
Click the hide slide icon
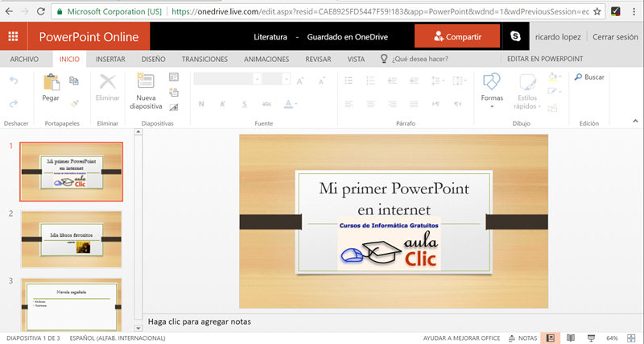(174, 107)
